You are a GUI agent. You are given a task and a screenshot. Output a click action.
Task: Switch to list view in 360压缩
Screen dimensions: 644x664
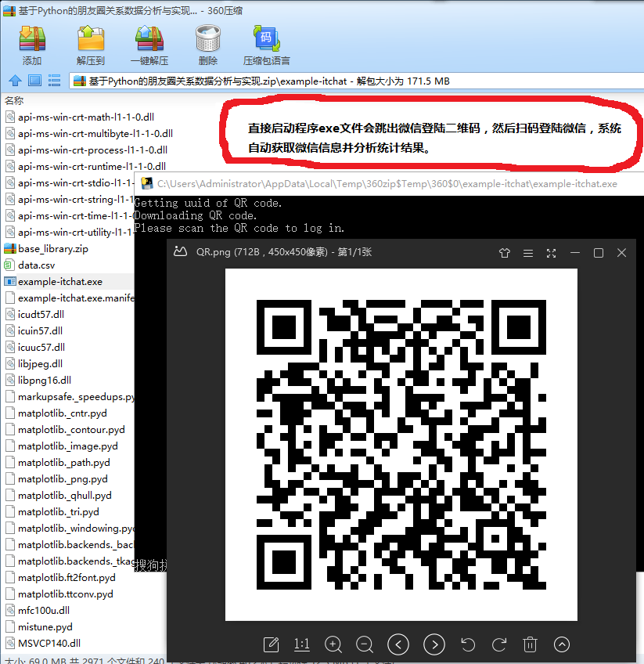click(x=54, y=81)
